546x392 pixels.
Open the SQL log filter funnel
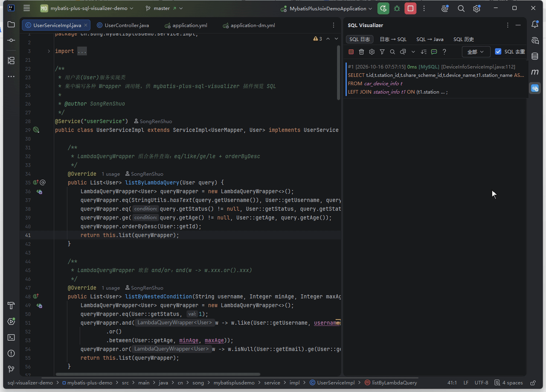pos(382,52)
